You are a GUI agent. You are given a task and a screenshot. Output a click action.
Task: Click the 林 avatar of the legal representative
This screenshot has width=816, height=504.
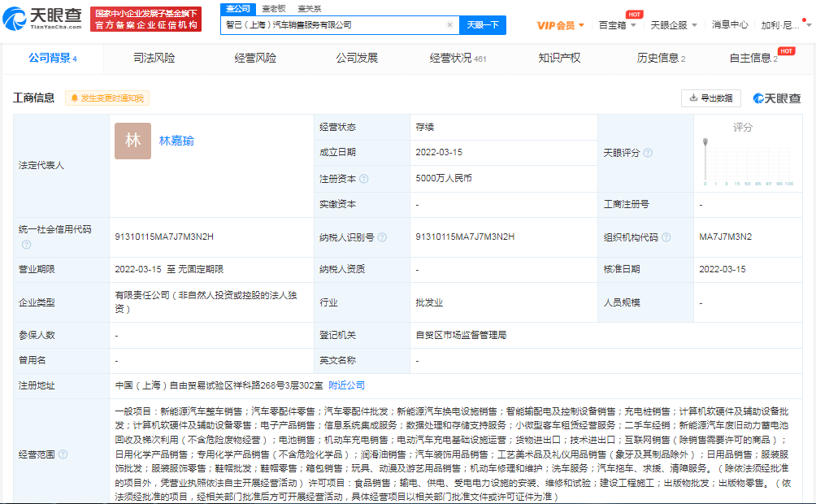132,141
